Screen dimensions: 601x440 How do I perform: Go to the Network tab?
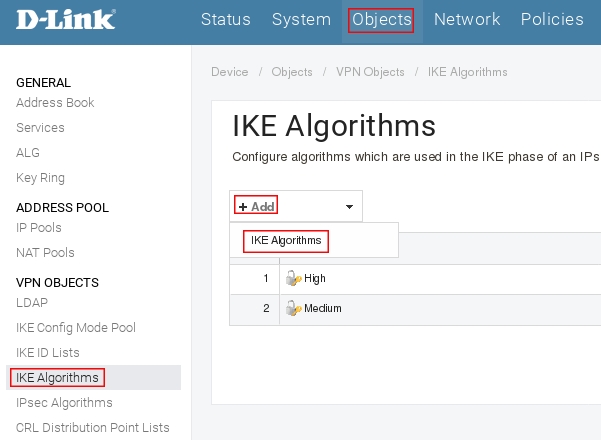pyautogui.click(x=466, y=20)
